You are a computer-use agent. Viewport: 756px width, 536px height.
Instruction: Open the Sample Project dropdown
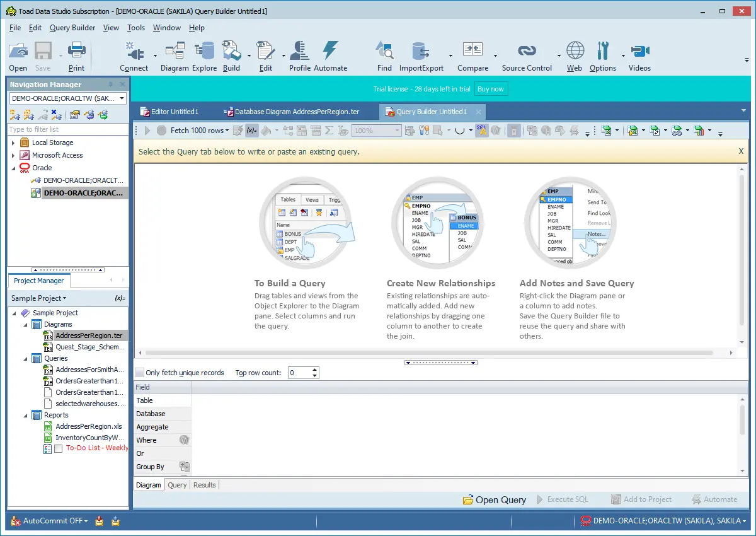click(39, 298)
